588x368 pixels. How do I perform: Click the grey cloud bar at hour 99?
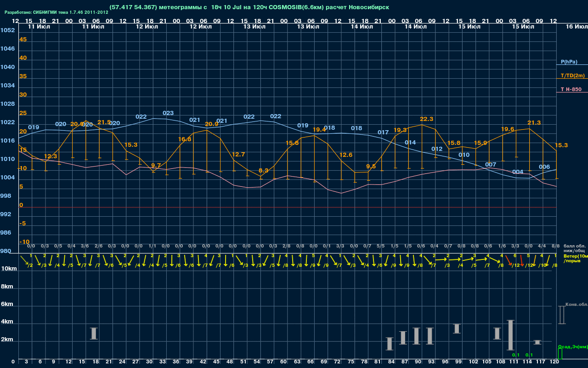(457, 328)
